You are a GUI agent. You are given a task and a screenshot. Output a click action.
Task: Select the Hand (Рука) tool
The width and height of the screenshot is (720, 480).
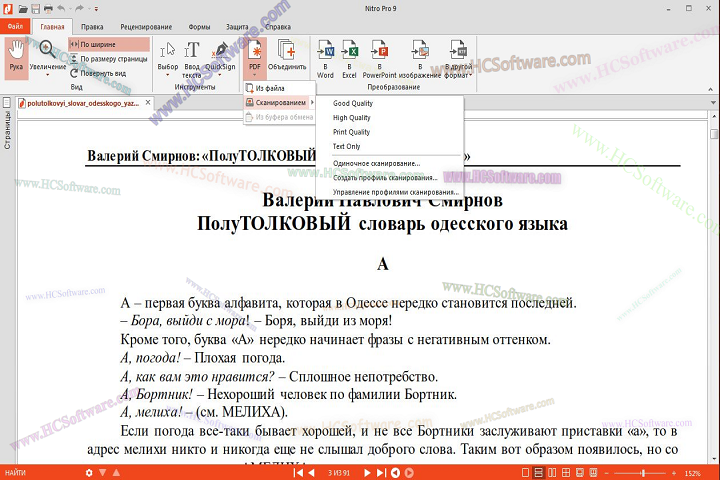pyautogui.click(x=16, y=54)
